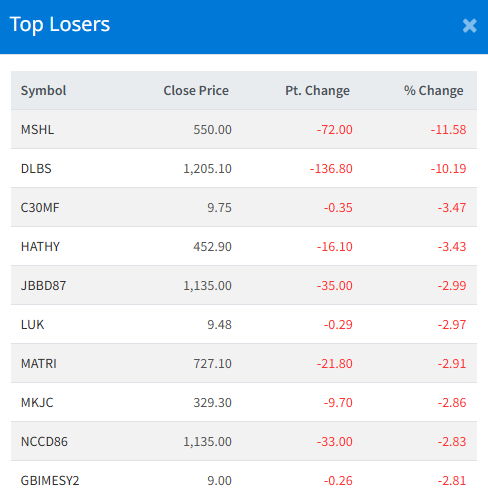Click the Pt. Change column header

pyautogui.click(x=317, y=91)
